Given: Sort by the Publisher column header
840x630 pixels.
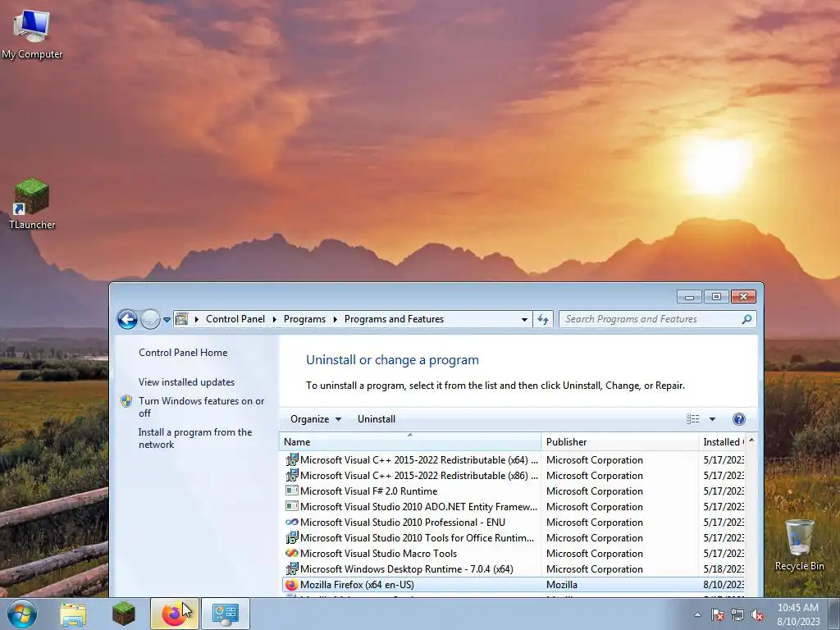Looking at the screenshot, I should (620, 442).
